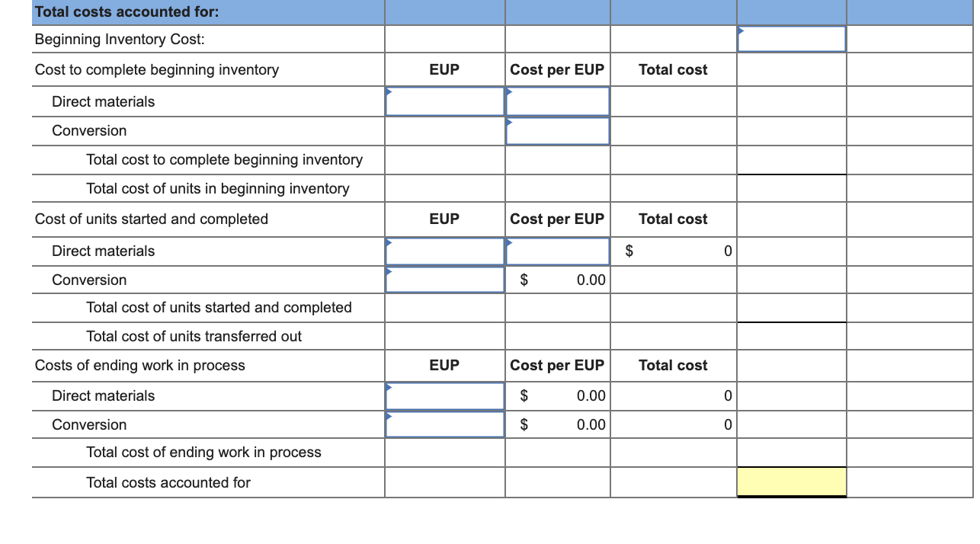Click Cost of units started and completed label
This screenshot has width=980, height=544.
(152, 219)
